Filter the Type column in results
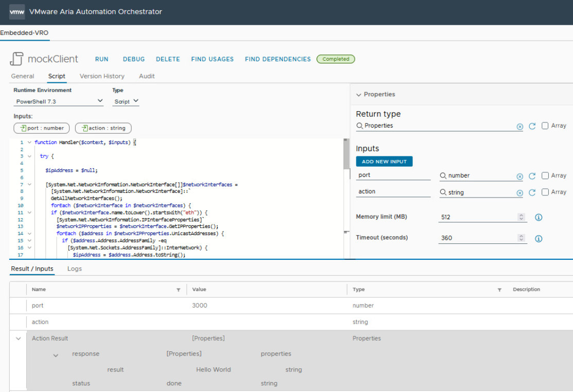Image resolution: width=573 pixels, height=392 pixels. 499,290
